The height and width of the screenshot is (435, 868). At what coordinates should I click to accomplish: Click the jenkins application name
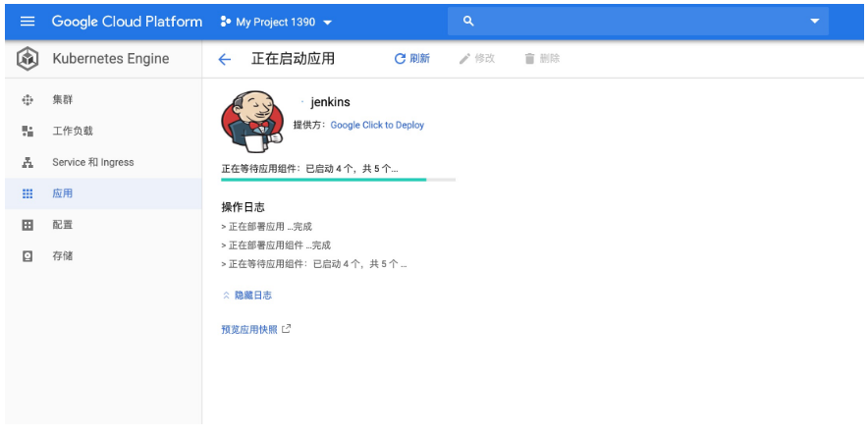331,102
